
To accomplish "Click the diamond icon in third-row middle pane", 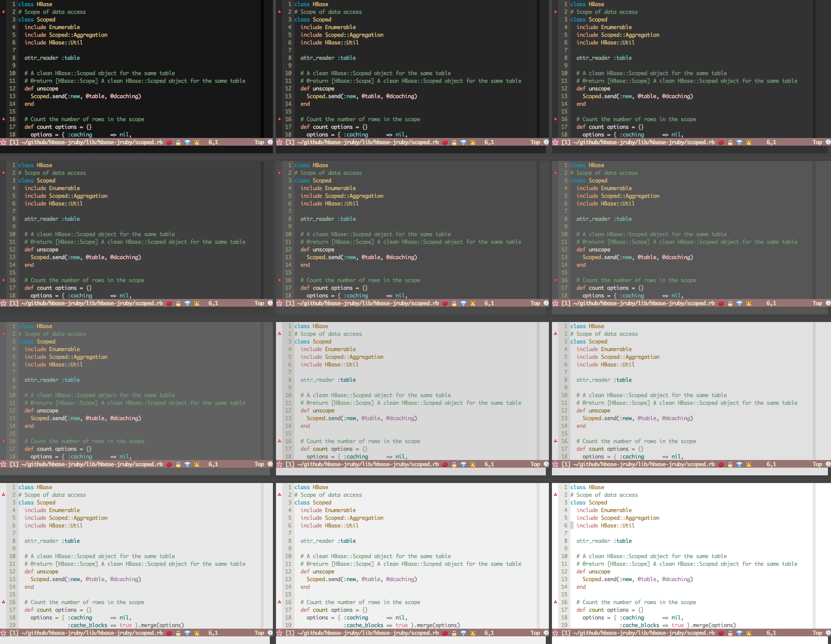I will pos(463,464).
